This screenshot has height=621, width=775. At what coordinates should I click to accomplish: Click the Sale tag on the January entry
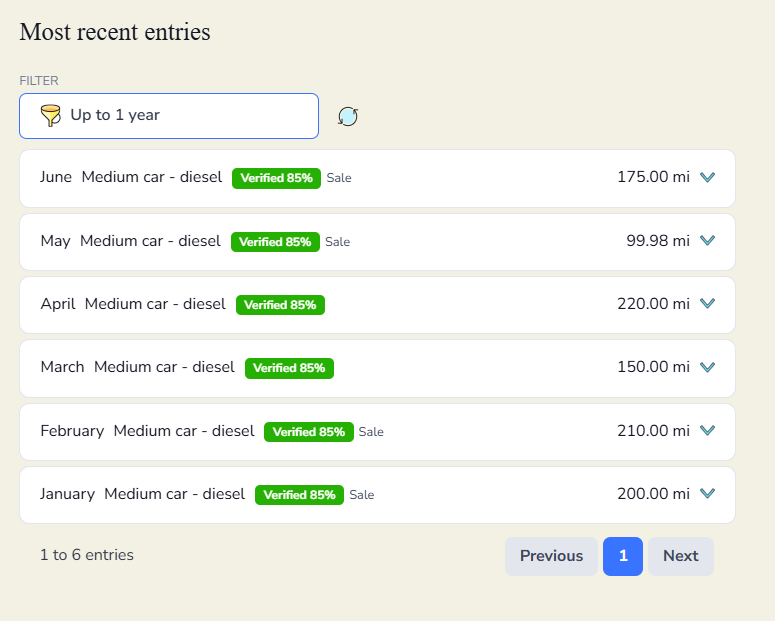coord(362,495)
